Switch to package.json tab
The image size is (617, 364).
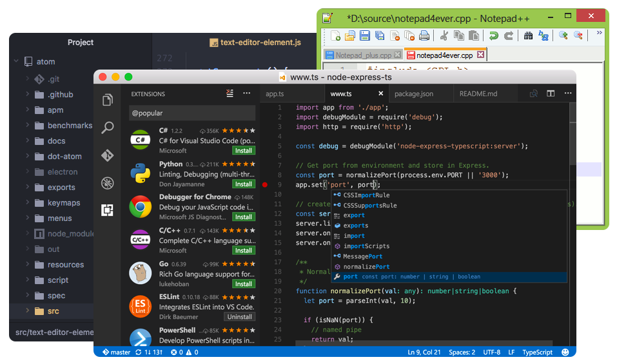pos(413,94)
